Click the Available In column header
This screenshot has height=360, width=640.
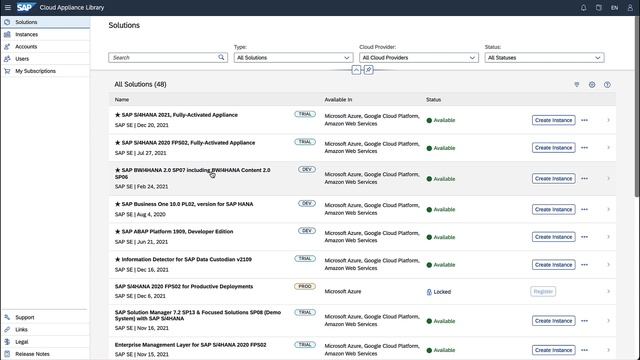(x=338, y=100)
